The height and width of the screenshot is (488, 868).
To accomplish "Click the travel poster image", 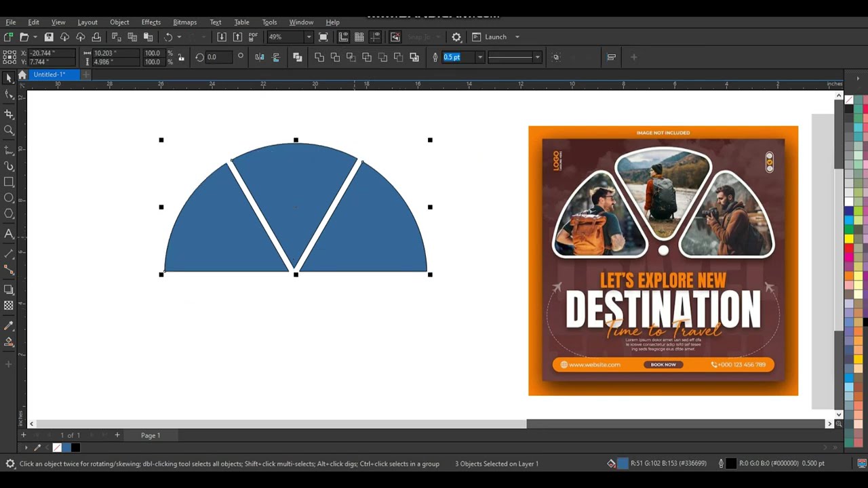I will coord(663,260).
